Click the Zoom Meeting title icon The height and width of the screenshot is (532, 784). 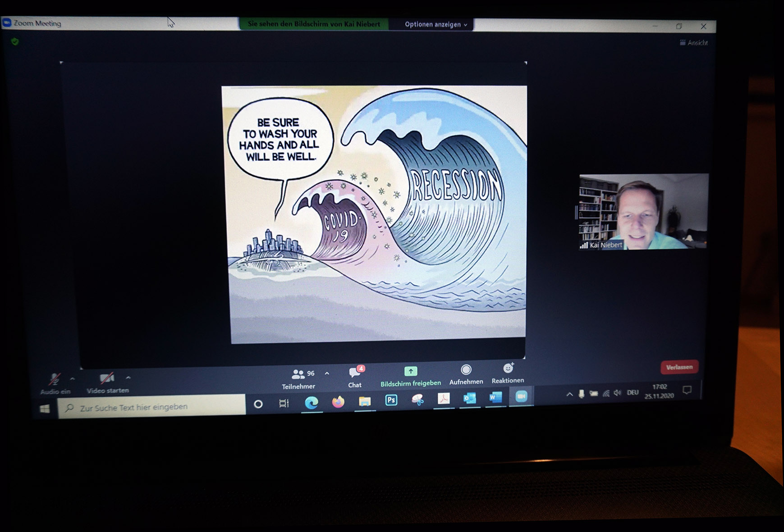point(7,23)
